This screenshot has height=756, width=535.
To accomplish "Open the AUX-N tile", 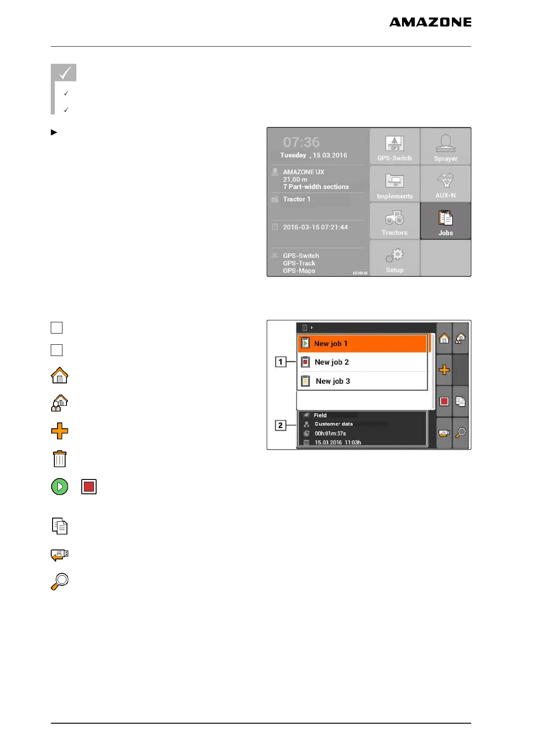I will 446,184.
